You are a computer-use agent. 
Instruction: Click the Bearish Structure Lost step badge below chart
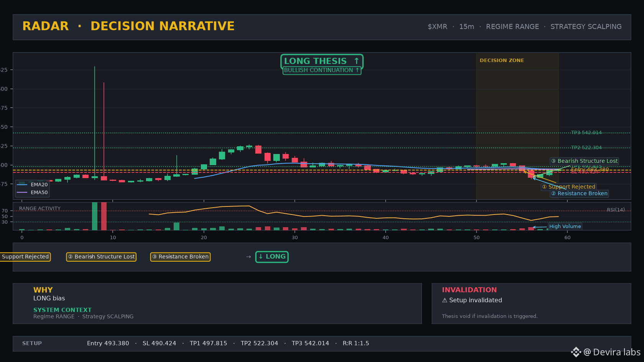click(x=101, y=257)
